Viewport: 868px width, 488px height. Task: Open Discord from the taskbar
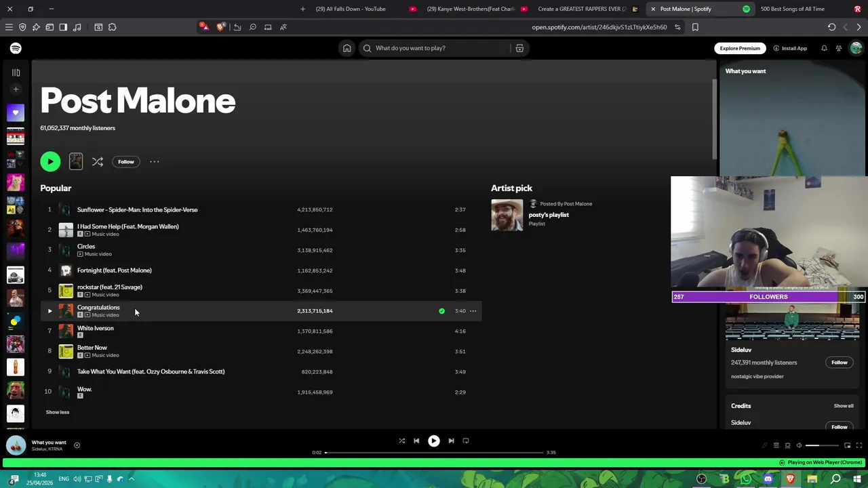point(768,479)
